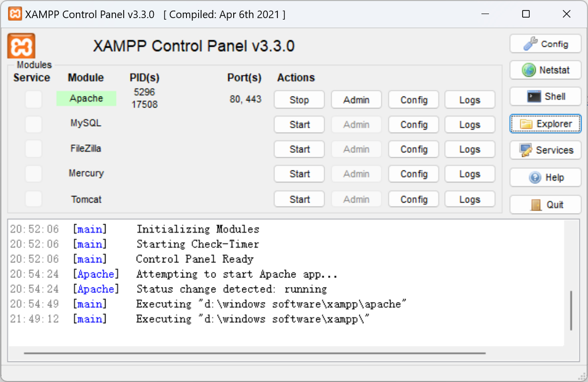Click the large orange XAMPP logo
588x382 pixels.
[22, 46]
